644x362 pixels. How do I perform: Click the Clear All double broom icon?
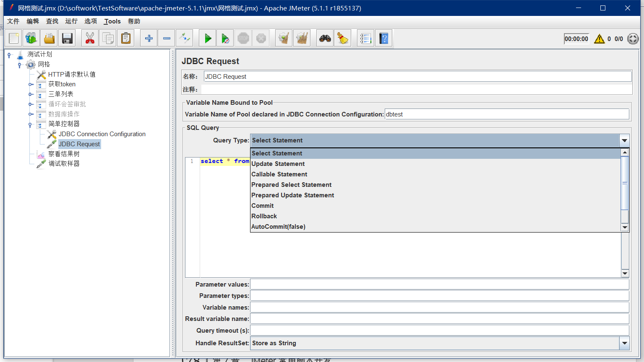coord(302,39)
